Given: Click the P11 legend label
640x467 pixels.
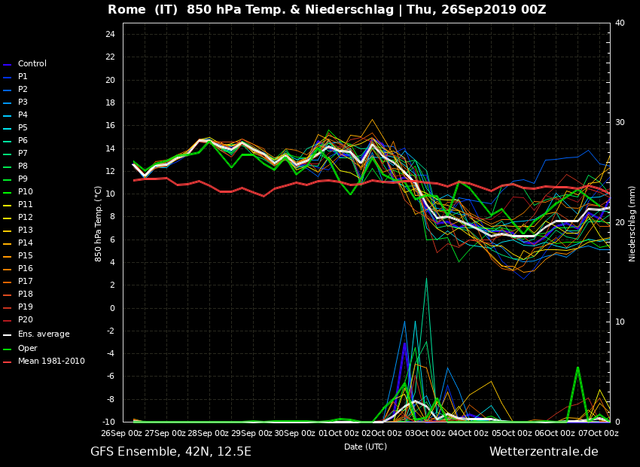Looking at the screenshot, I should click(x=25, y=204).
